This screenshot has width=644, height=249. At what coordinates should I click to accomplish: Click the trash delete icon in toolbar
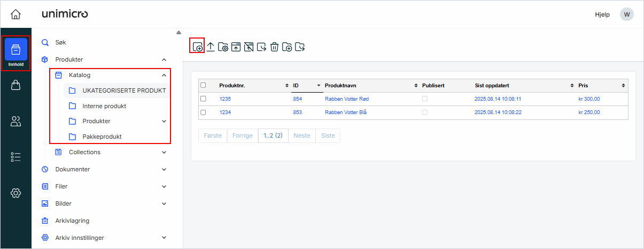click(274, 47)
